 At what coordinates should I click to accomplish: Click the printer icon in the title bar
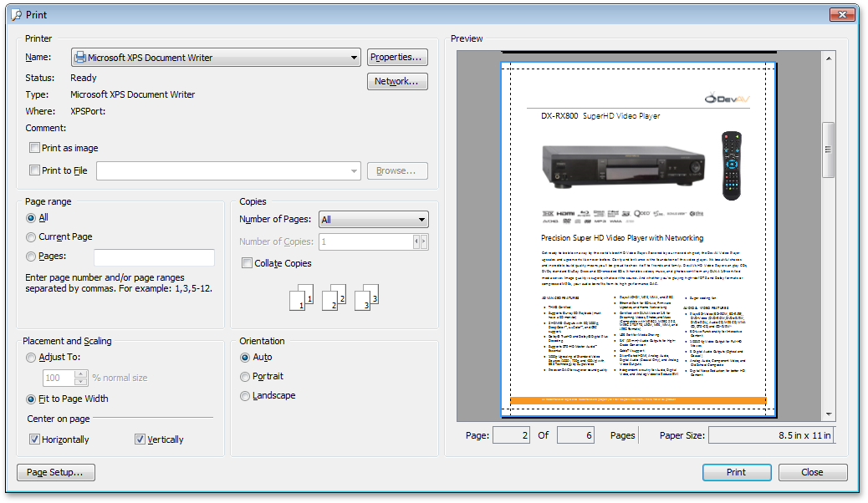[x=16, y=14]
